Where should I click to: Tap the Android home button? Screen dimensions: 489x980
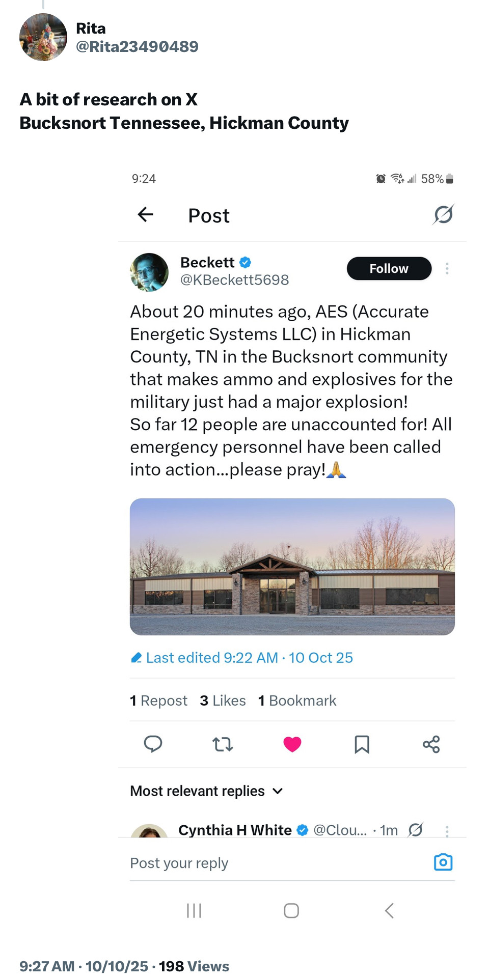tap(291, 910)
